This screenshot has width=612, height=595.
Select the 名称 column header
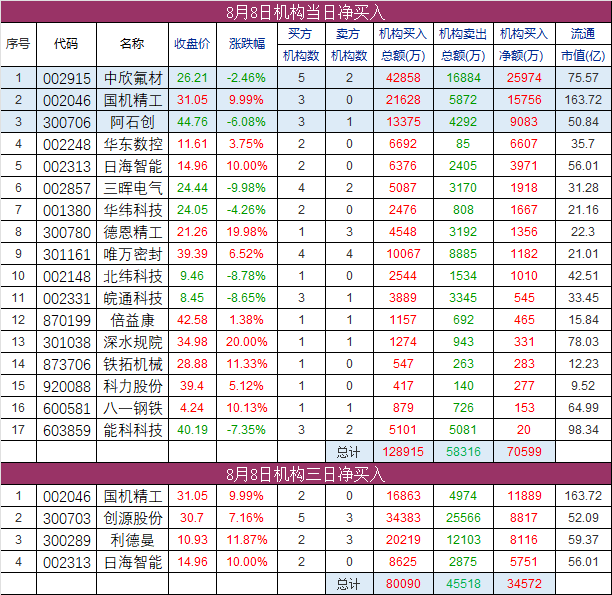click(132, 44)
